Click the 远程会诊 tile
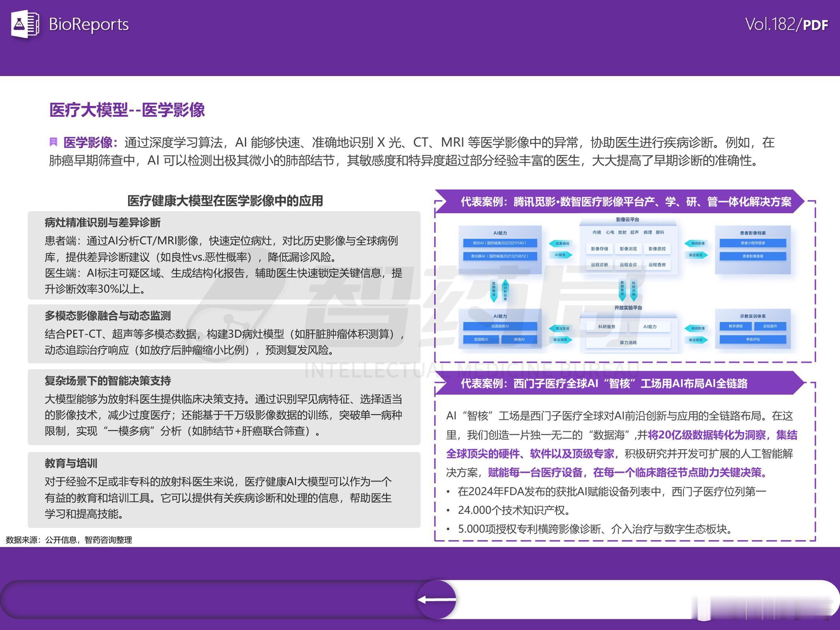 click(628, 265)
